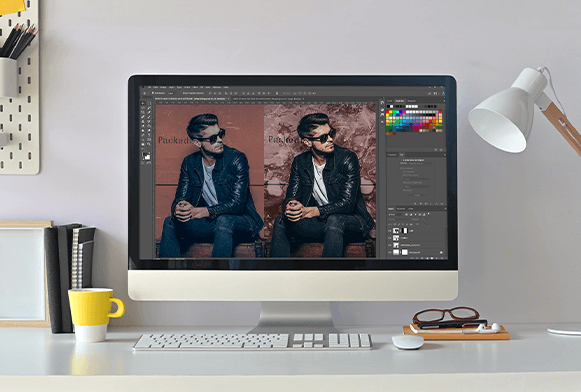The image size is (581, 392).
Task: Hide the topmost layer via eye icon
Action: [x=389, y=231]
